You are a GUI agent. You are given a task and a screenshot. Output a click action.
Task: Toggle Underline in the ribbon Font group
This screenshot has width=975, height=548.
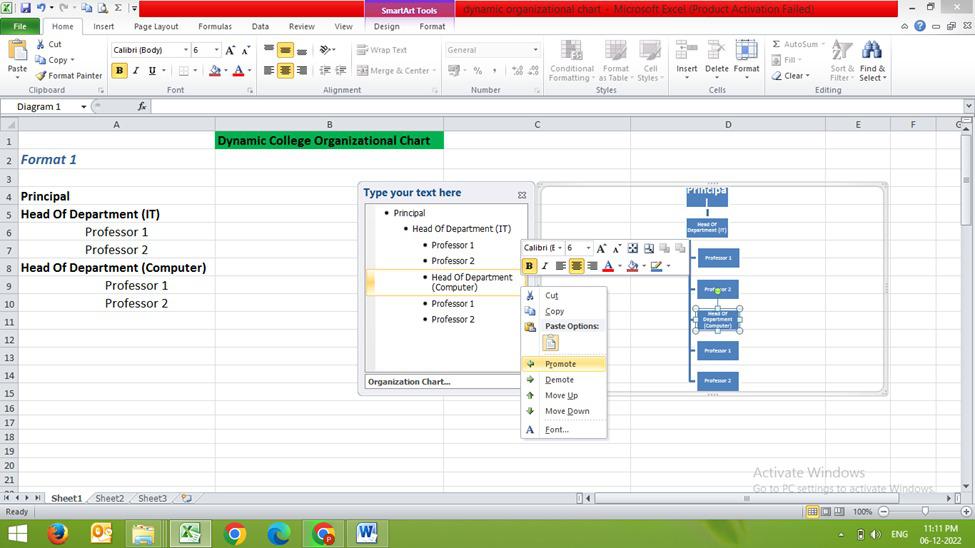(x=151, y=71)
